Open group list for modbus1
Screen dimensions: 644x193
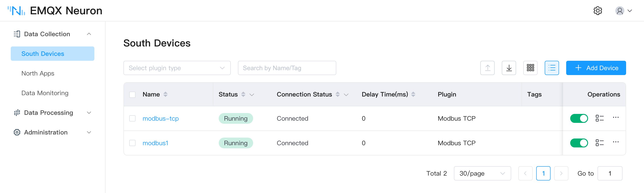600,143
